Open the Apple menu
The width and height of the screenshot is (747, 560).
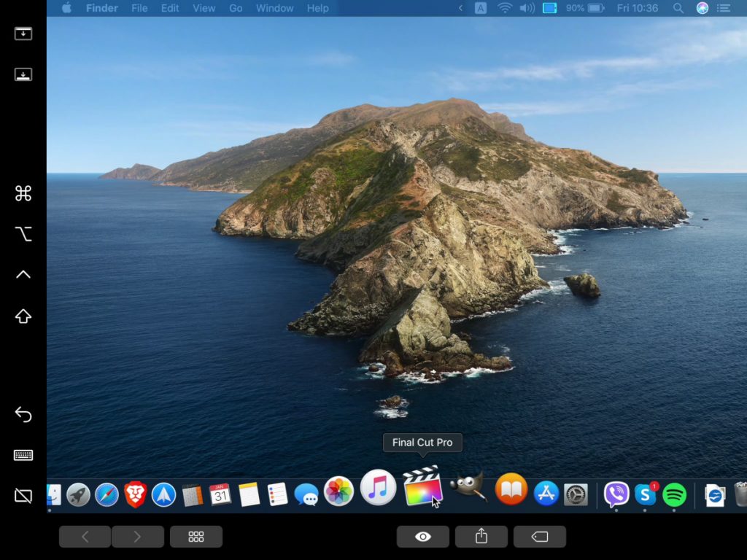pos(66,8)
